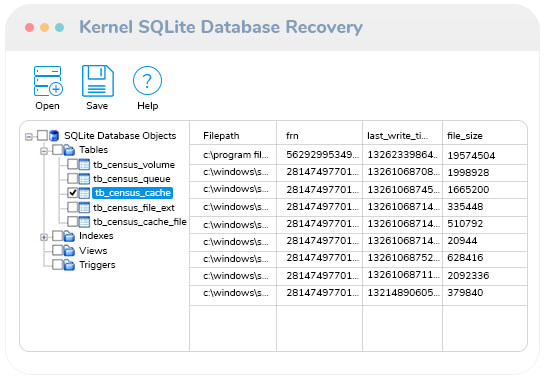Viewport: 545px width, 380px height.
Task: Select the 56292995349... frn cell
Action: [319, 155]
